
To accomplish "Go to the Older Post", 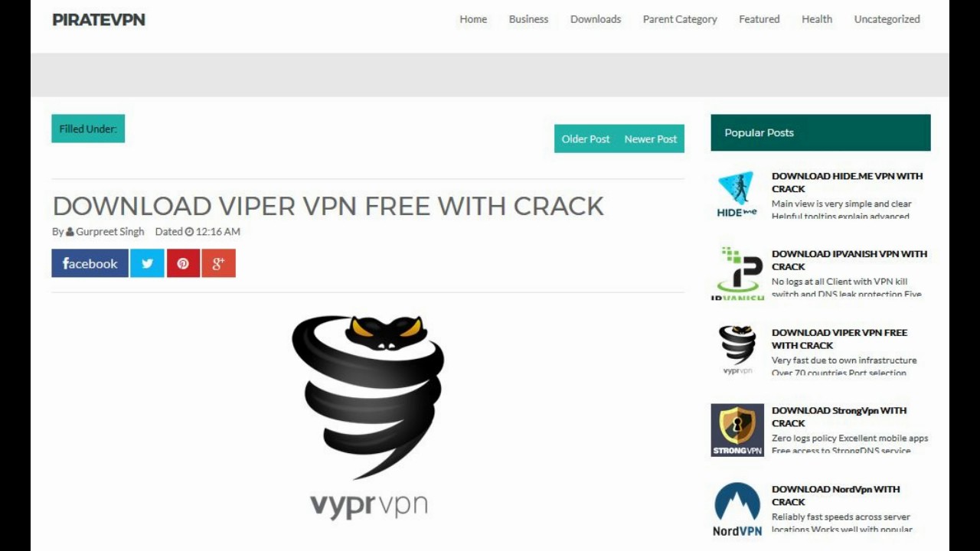I will (586, 139).
